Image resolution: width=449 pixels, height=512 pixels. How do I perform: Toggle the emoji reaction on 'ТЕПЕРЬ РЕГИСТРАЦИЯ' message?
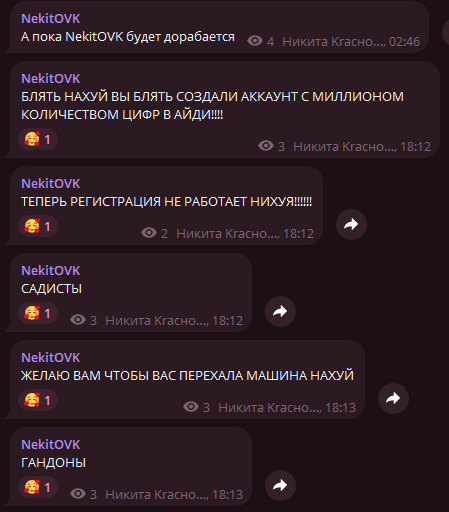(38, 226)
